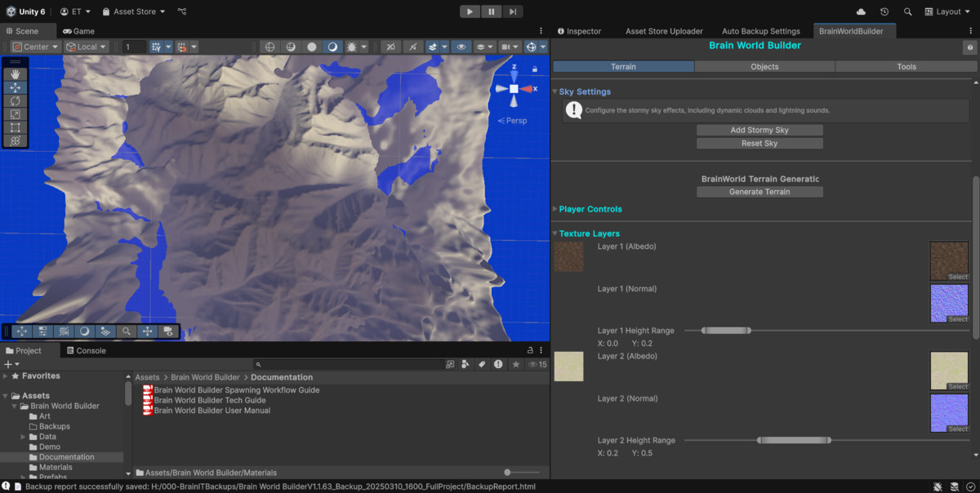Toggle 2D scene view mode
Image resolution: width=980 pixels, height=493 pixels.
[390, 47]
